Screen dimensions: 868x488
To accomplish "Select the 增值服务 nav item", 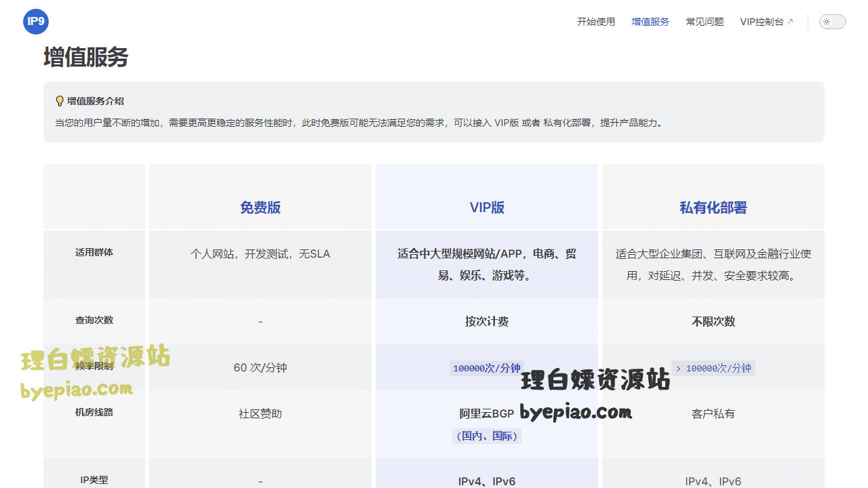I will [x=650, y=22].
